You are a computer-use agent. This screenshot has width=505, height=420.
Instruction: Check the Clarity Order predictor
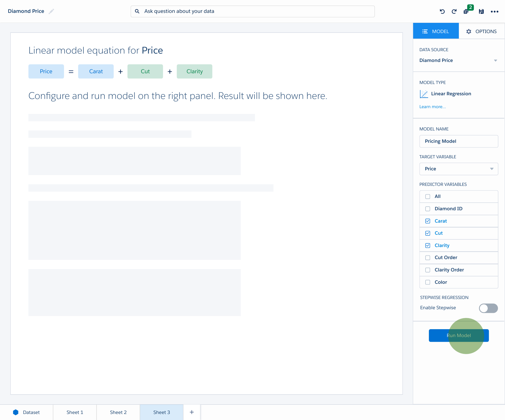point(428,270)
